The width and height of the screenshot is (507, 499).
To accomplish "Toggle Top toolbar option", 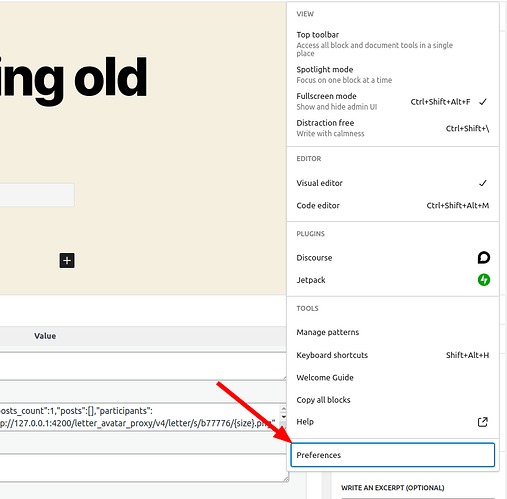I will tap(393, 44).
